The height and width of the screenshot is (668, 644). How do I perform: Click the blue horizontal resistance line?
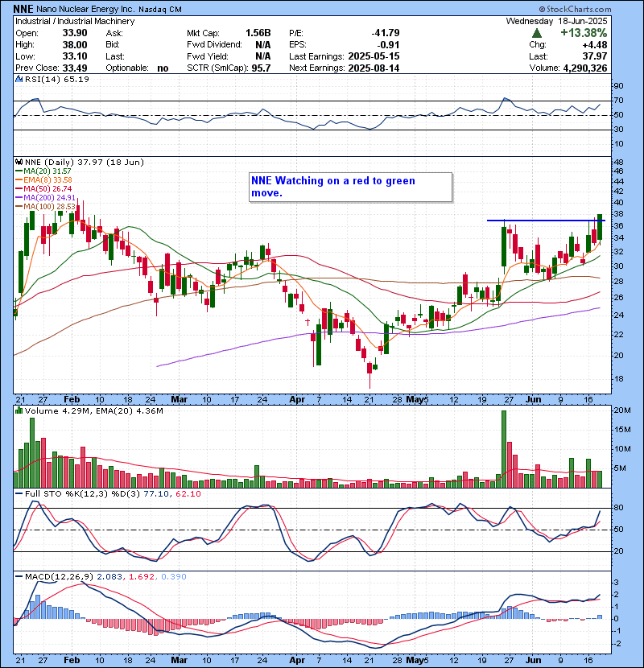546,221
